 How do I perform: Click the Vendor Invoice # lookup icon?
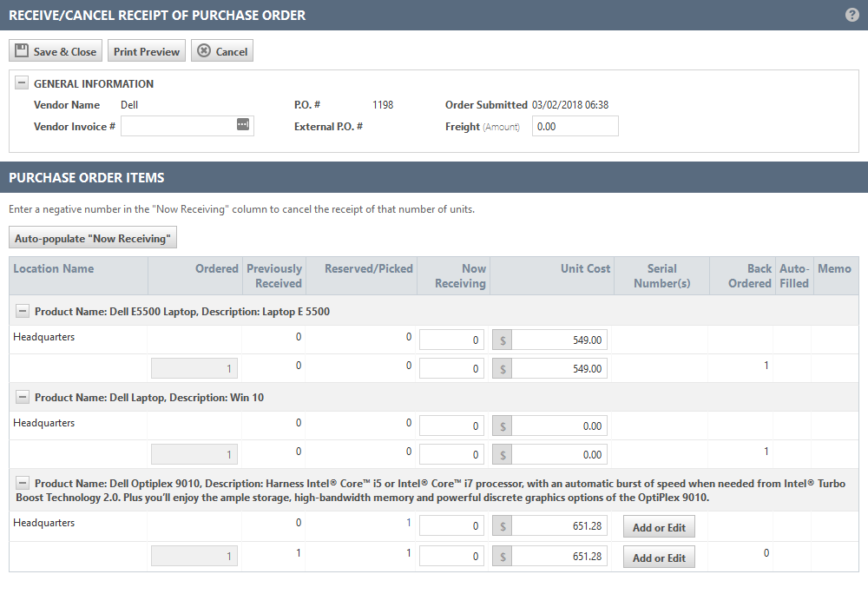[x=243, y=125]
